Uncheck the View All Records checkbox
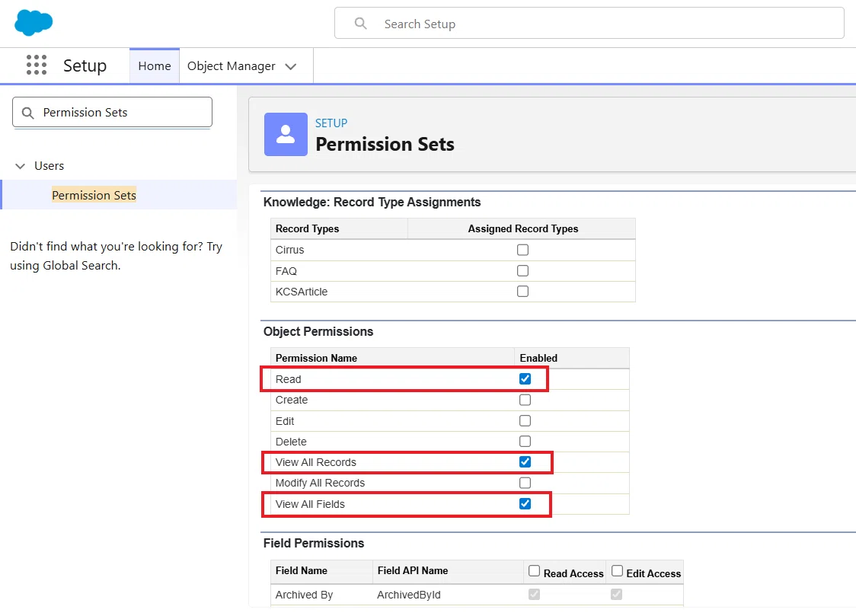Image resolution: width=856 pixels, height=616 pixels. point(525,462)
